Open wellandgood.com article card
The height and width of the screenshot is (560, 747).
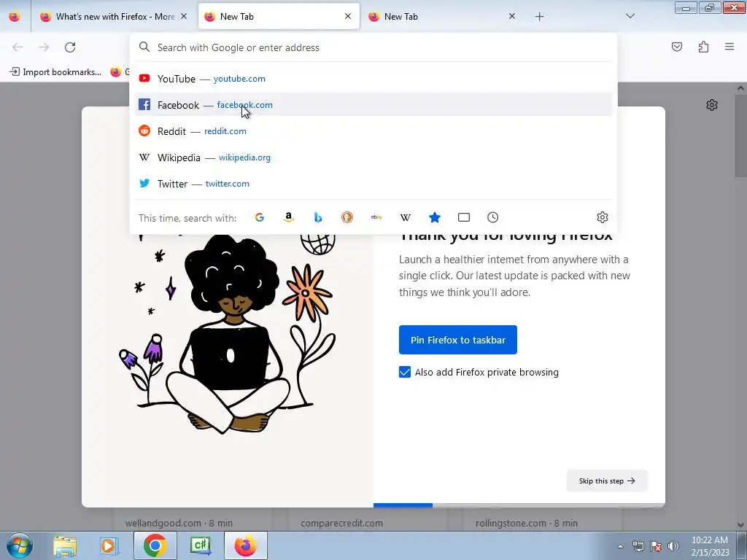tap(193, 519)
